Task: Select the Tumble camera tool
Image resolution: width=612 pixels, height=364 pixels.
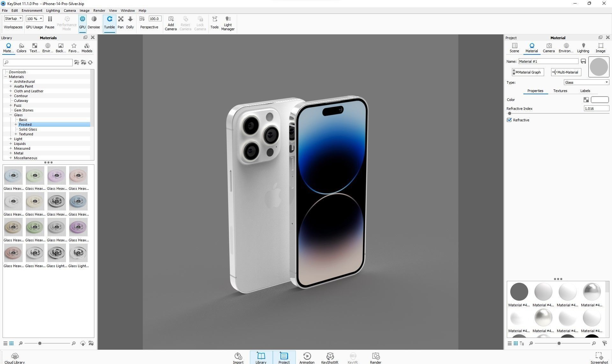Action: point(109,22)
